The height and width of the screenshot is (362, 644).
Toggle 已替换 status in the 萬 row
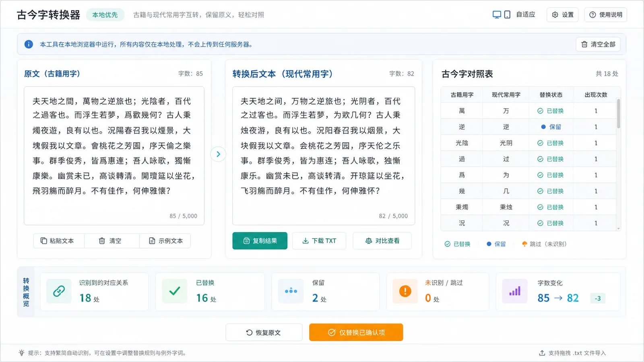click(551, 111)
